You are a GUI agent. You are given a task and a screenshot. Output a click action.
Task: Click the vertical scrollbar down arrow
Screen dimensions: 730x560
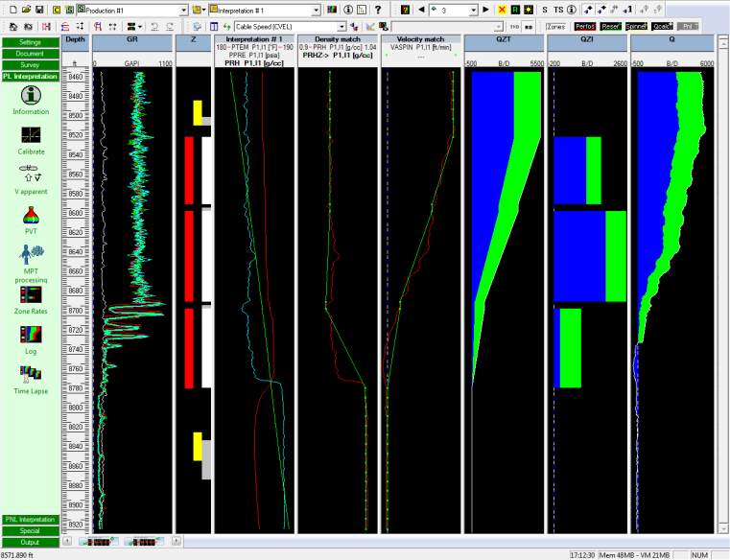click(723, 529)
